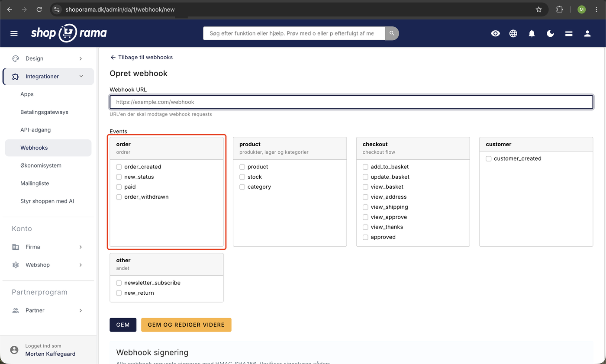Viewport: 606px width, 364px height.
Task: Focus the top search field
Action: pos(294,33)
